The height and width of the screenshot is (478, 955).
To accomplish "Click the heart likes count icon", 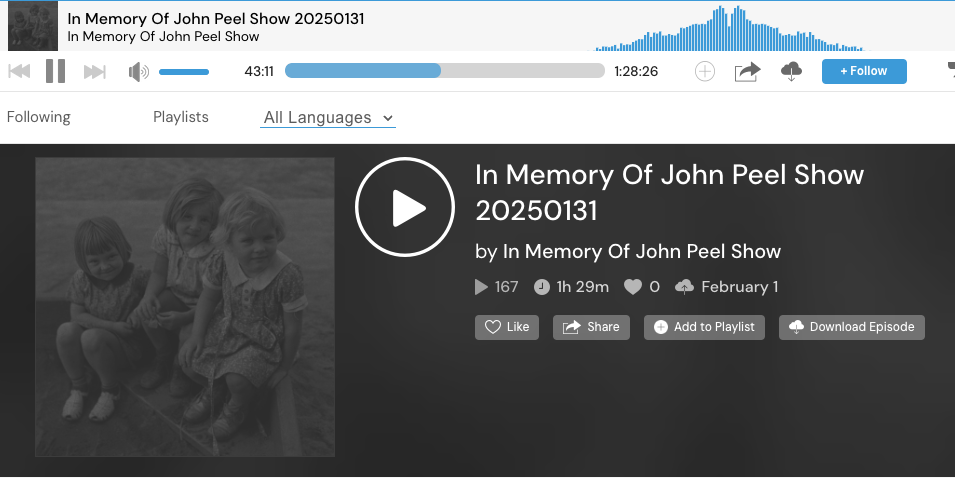I will coord(633,287).
